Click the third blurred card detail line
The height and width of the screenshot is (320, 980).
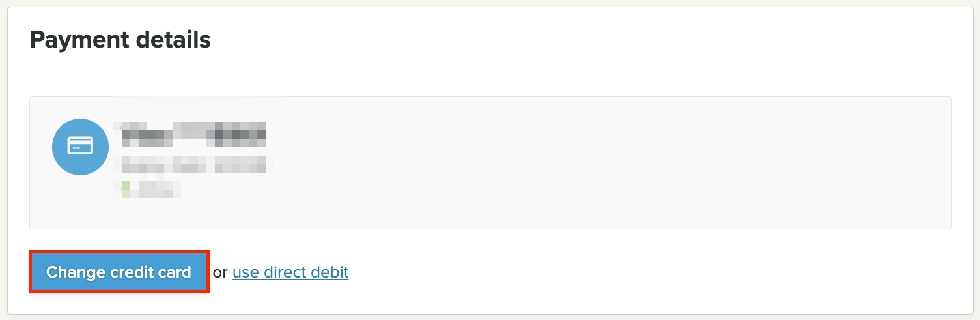(194, 163)
